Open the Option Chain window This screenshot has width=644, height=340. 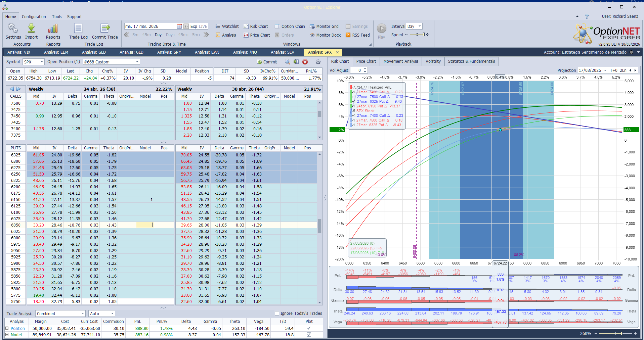pyautogui.click(x=290, y=27)
